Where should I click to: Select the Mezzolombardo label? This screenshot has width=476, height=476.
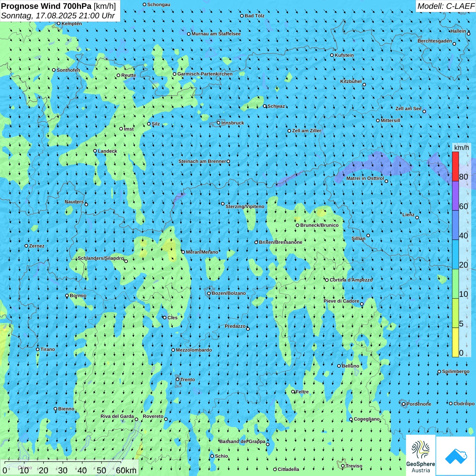194,350
